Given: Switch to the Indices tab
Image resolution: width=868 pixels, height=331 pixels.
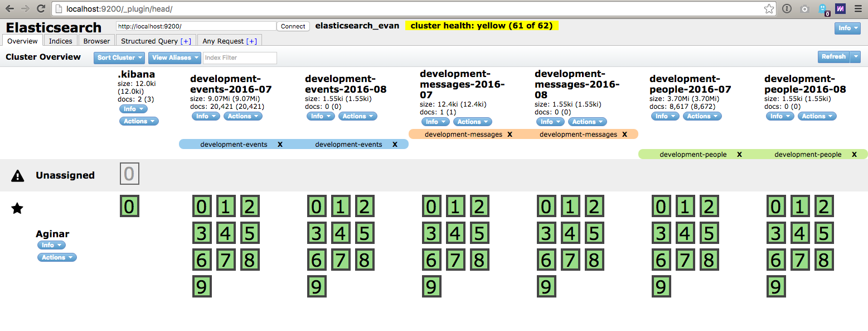Looking at the screenshot, I should (61, 41).
